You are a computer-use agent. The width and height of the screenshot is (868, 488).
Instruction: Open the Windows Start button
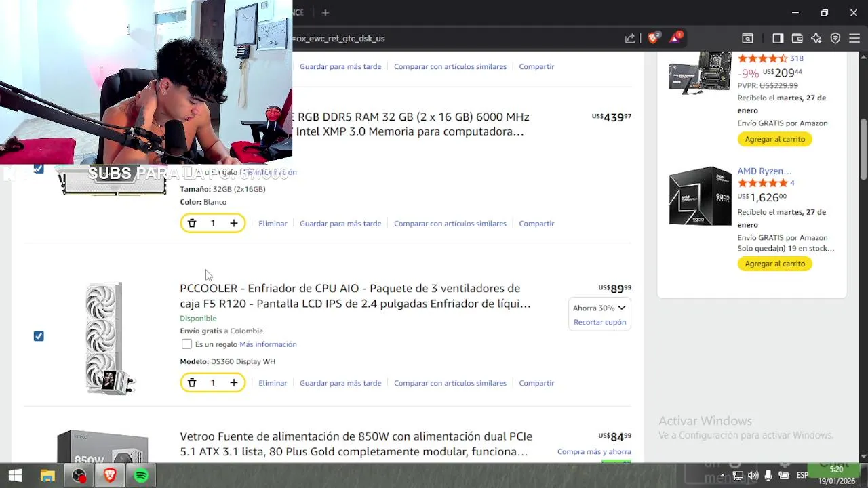[15, 476]
